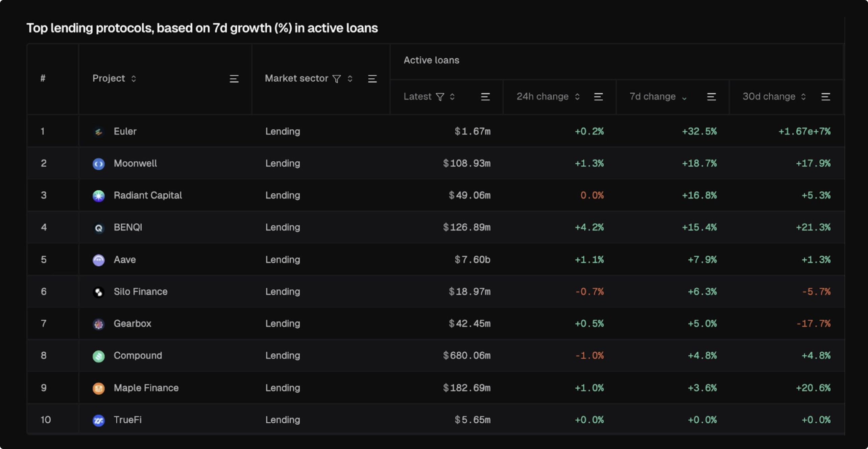Open the 24h change column menu icon
Viewport: 868px width, 449px height.
tap(598, 97)
